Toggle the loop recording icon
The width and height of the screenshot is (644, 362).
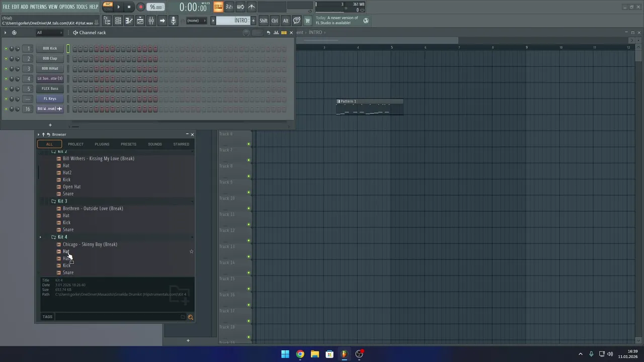[240, 7]
